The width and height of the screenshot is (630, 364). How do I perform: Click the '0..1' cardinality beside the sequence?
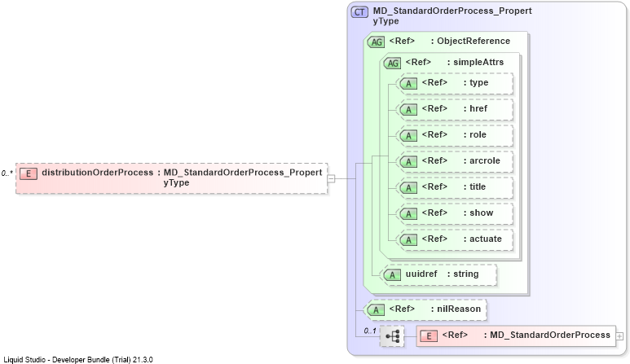(370, 331)
